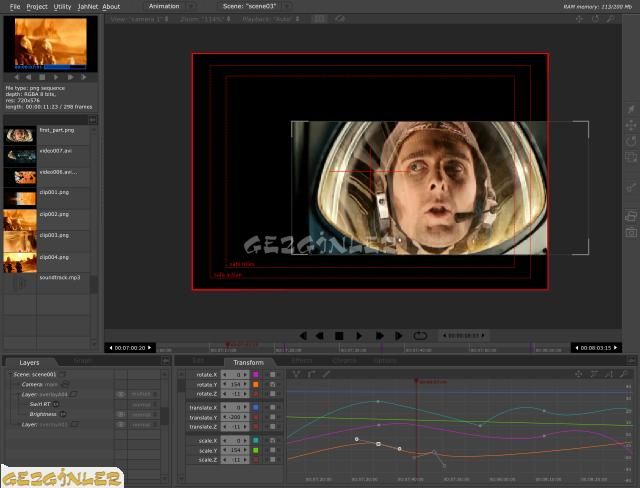This screenshot has width=640, height=488.
Task: Open the Scene "scene03" dropdown
Action: click(x=255, y=6)
